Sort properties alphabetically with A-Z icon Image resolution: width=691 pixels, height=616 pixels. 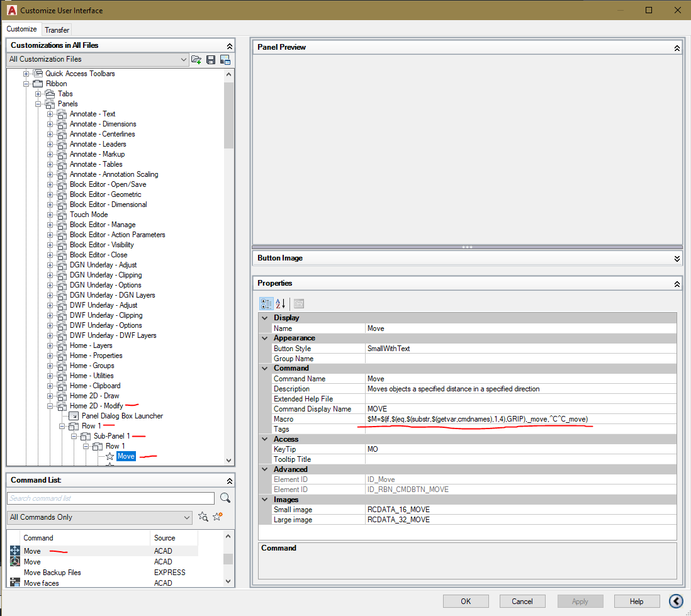coord(279,303)
